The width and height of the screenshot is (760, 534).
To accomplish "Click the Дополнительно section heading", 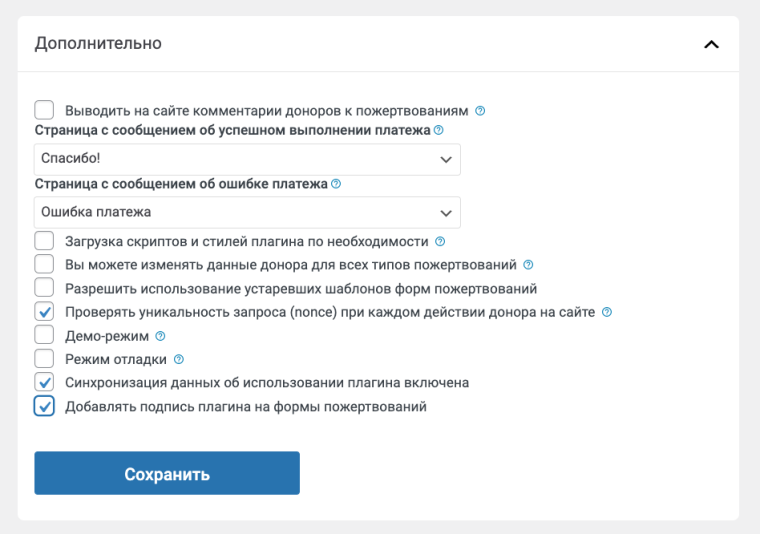I will 98,44.
